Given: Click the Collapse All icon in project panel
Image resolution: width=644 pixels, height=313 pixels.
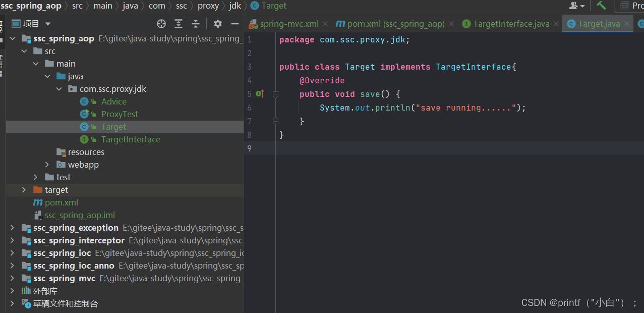Looking at the screenshot, I should coord(196,24).
